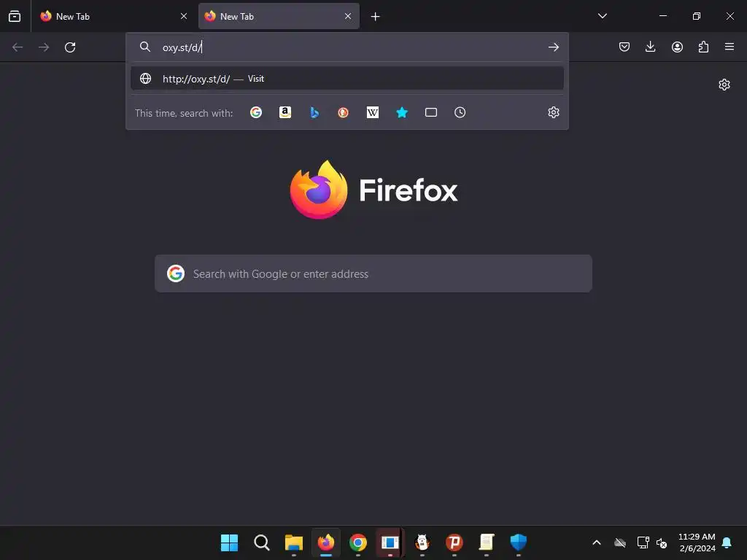Open taskbar Search
The image size is (747, 560).
(262, 542)
